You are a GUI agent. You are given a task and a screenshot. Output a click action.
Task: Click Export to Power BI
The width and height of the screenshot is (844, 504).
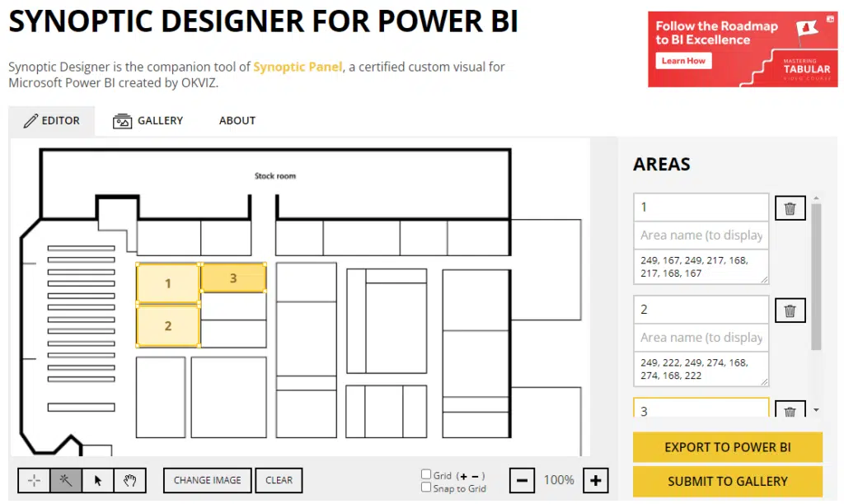pyautogui.click(x=727, y=447)
